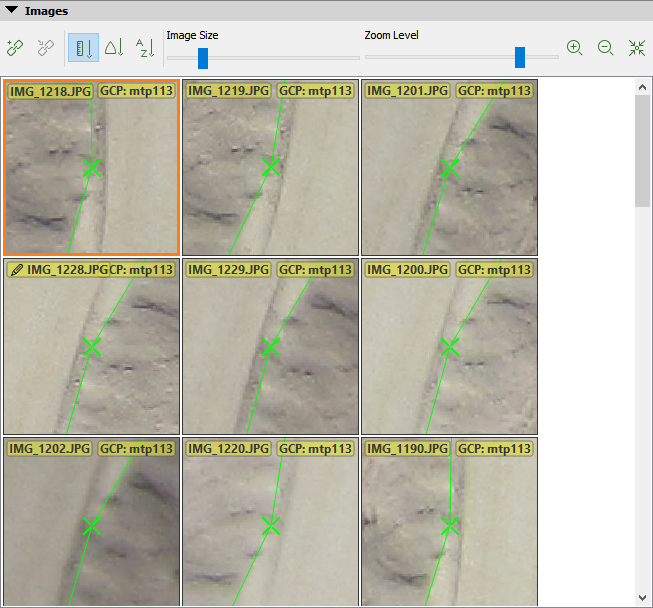
Task: Click the Zoom Level slider handle
Action: (x=520, y=58)
